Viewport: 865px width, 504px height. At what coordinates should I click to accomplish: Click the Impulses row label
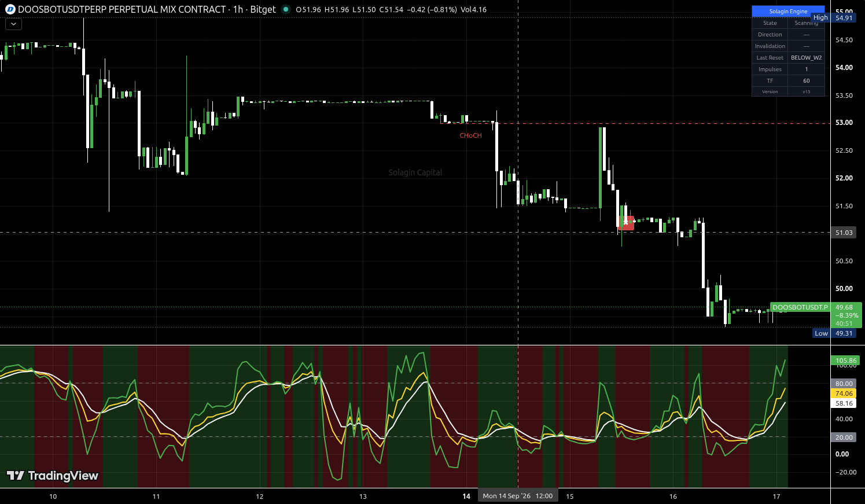770,69
